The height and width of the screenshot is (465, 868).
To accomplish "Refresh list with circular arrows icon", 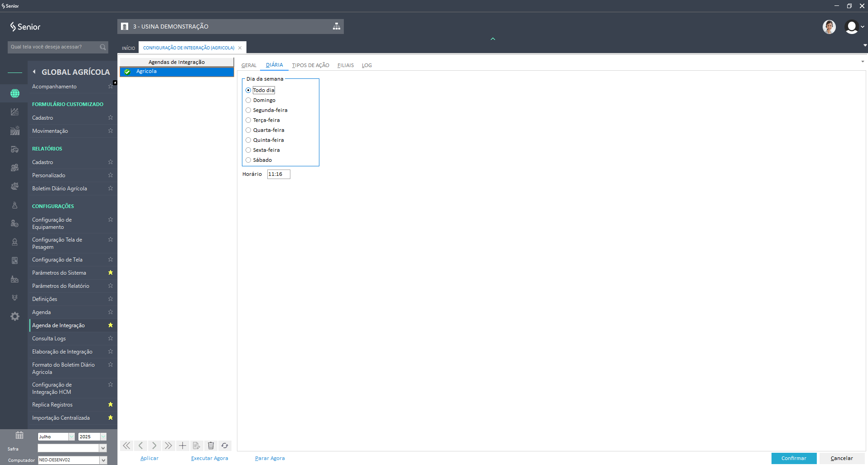I will (225, 446).
